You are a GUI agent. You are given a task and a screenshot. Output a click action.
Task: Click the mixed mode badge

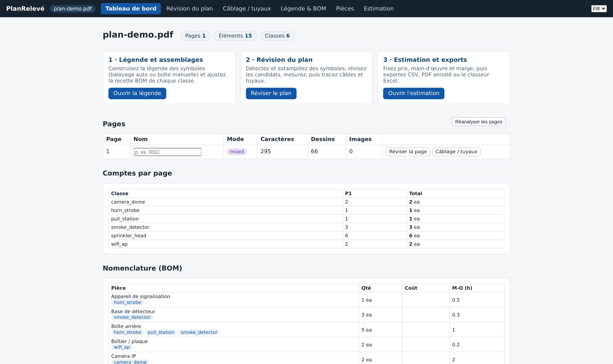[x=237, y=152]
